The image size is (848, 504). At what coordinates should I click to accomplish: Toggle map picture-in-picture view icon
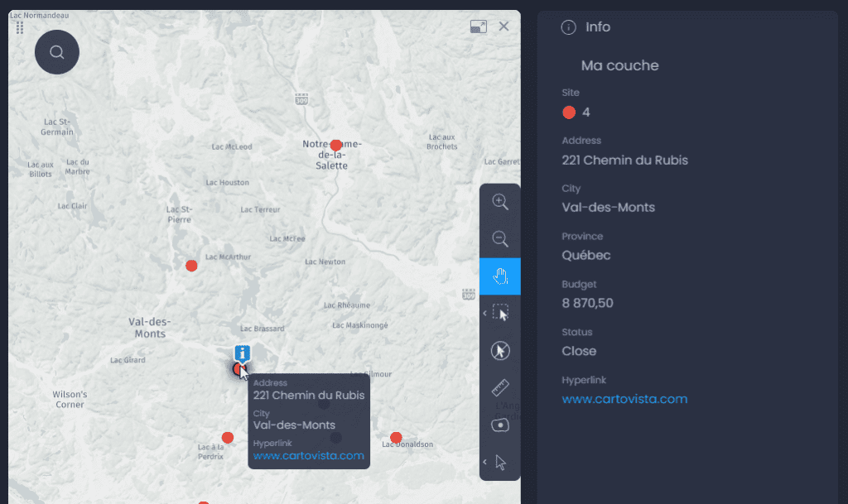click(x=478, y=26)
